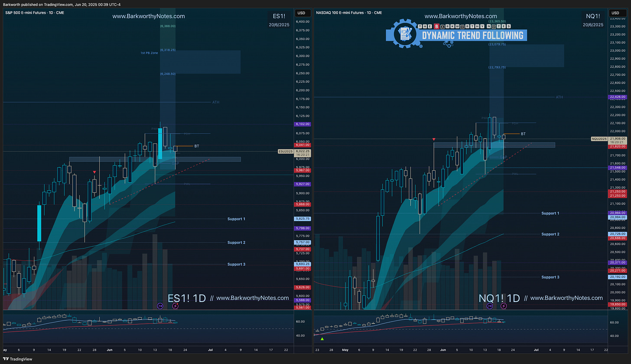Click the Support 1 label on ES1! chart
This screenshot has height=364, width=631.
(x=236, y=219)
